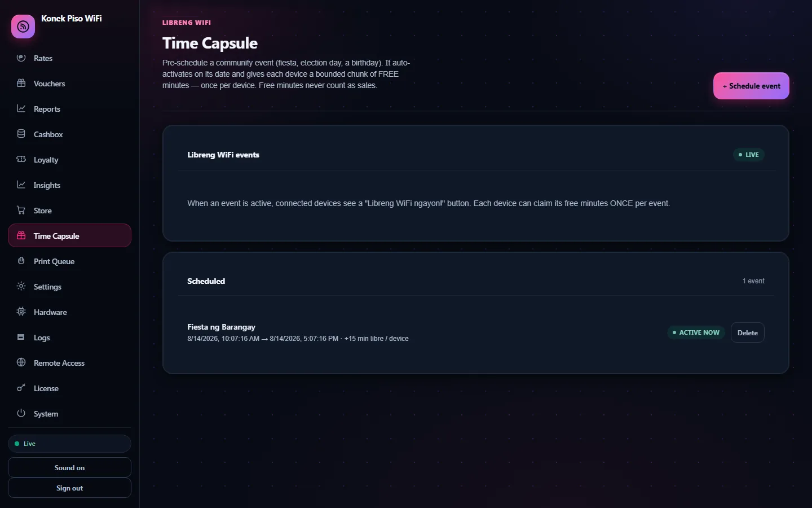Select the System power icon
The width and height of the screenshot is (812, 508).
21,413
